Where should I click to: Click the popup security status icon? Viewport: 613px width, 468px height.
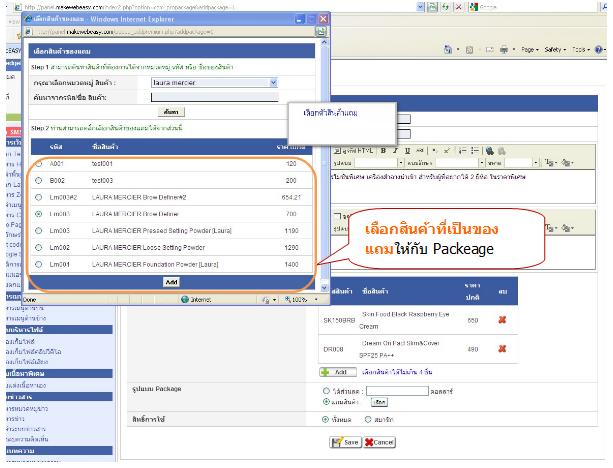click(266, 299)
